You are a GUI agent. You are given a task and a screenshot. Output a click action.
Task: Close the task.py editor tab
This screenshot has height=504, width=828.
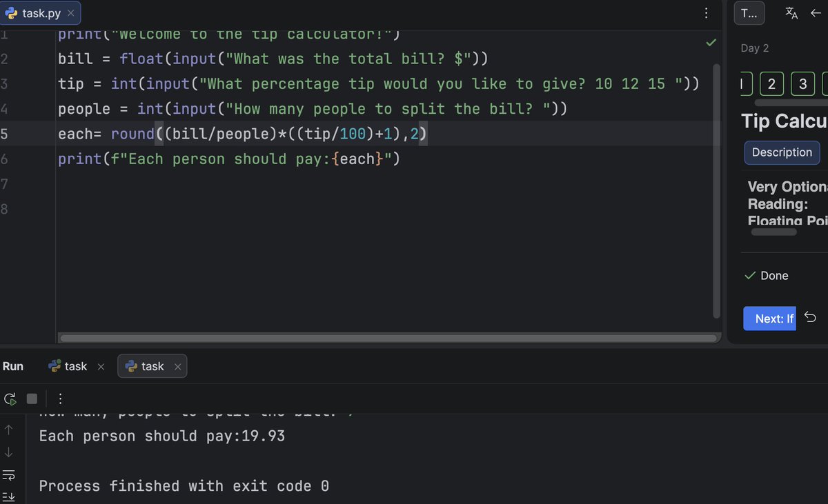pyautogui.click(x=70, y=13)
